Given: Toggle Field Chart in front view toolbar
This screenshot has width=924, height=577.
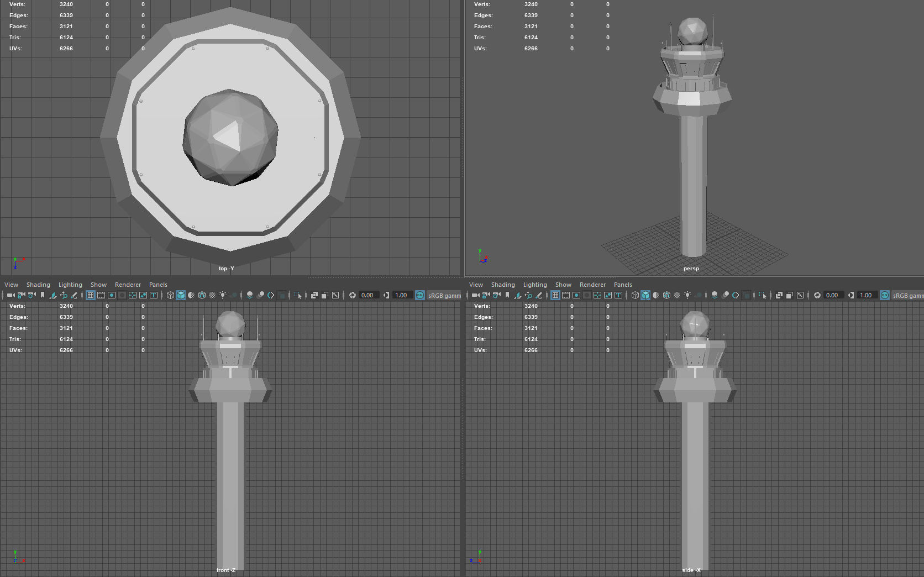Looking at the screenshot, I should tap(133, 295).
